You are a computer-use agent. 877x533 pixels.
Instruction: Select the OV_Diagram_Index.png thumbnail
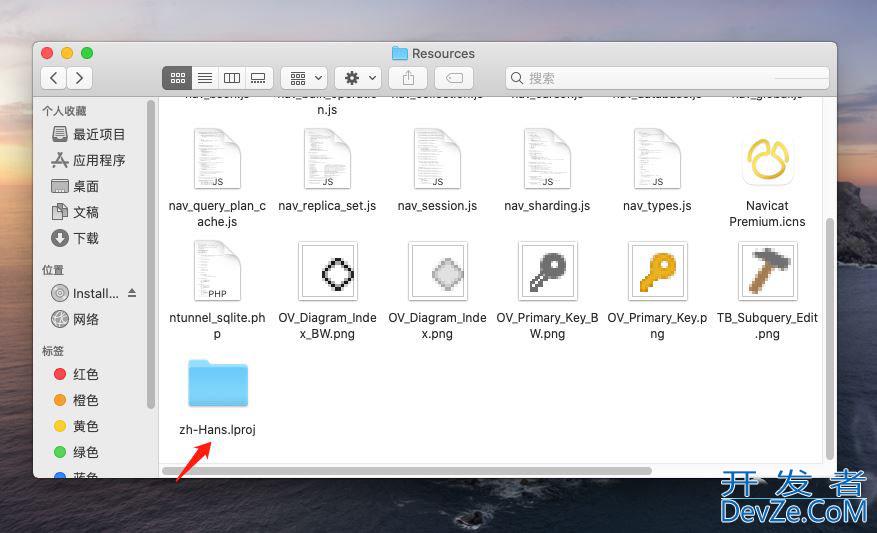(437, 271)
